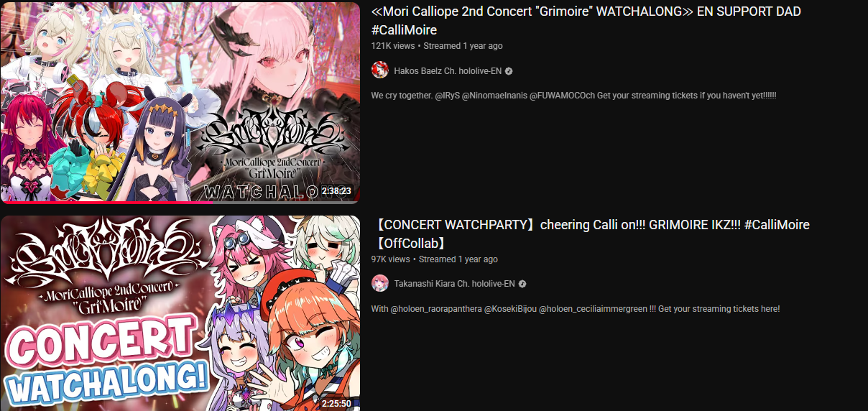Image resolution: width=868 pixels, height=411 pixels.
Task: Open the CONCERT WATCHALONG thumbnail
Action: click(x=180, y=313)
